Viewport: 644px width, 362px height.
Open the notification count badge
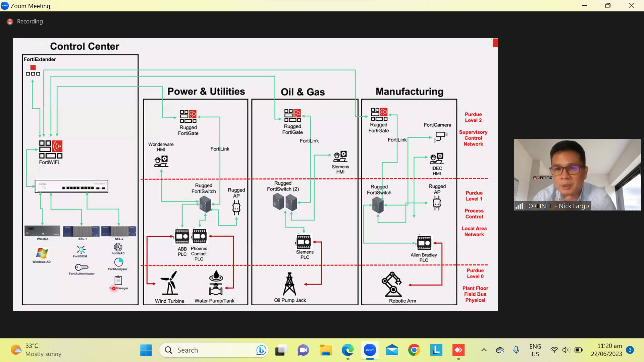pyautogui.click(x=630, y=350)
